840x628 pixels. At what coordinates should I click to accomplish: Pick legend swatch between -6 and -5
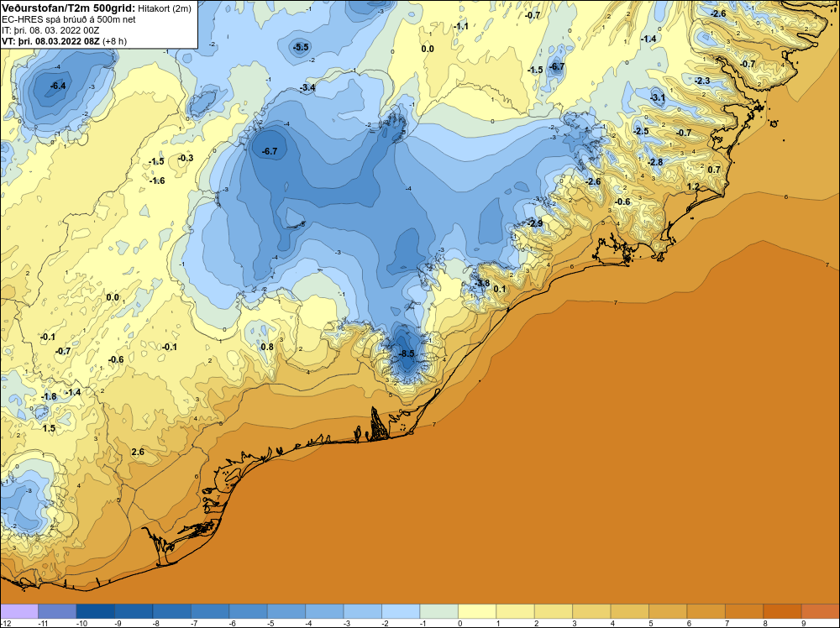point(248,611)
